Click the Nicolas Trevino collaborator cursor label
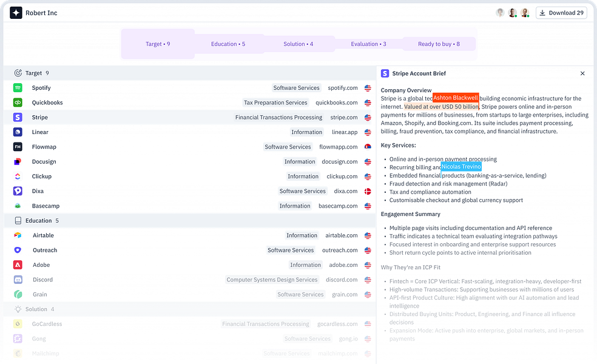Screen dimensions: 597x364 point(462,167)
